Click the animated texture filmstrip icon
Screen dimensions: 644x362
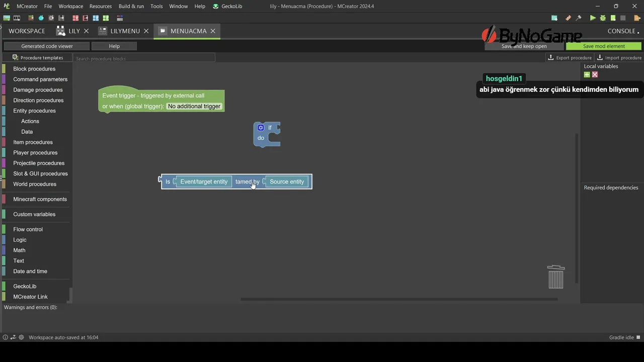click(17, 18)
